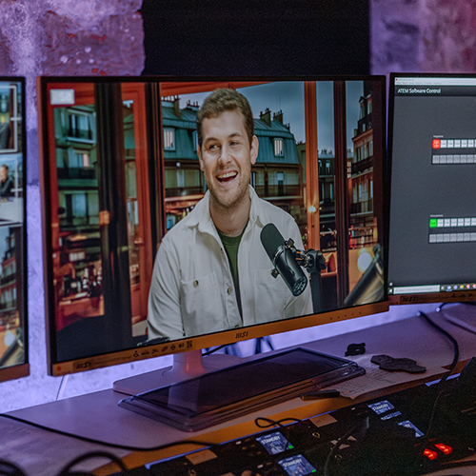Screen dimensions: 476x476
Task: Click the Preview button right of the green one
Action: (x=441, y=223)
